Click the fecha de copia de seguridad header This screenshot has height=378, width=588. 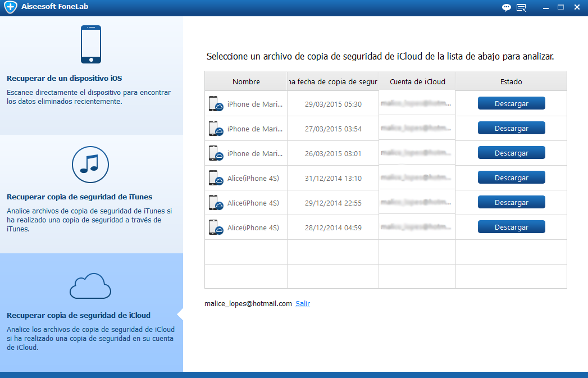click(333, 81)
